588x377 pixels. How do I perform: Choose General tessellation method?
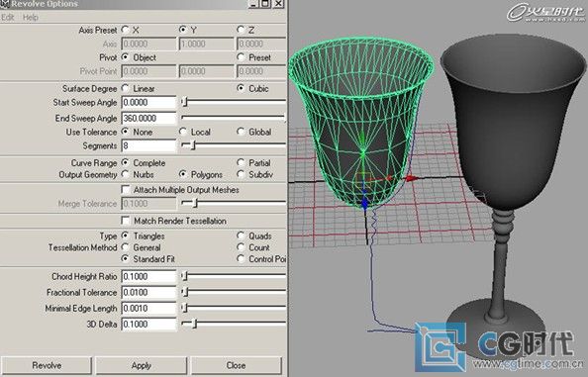tap(126, 247)
